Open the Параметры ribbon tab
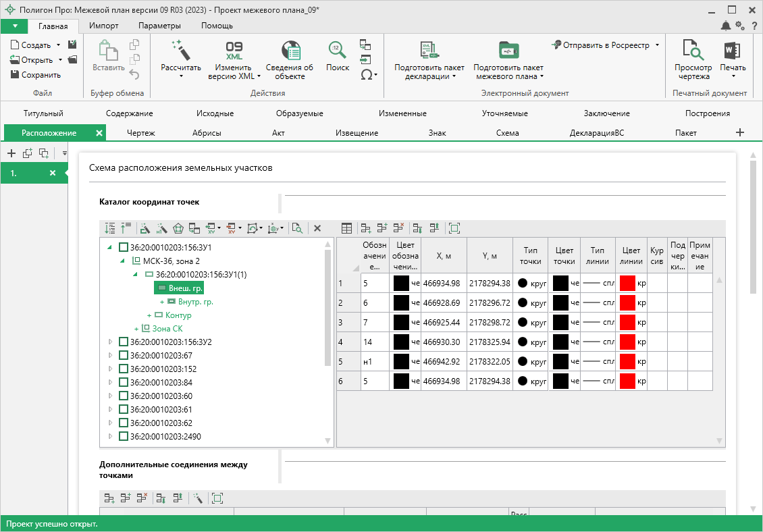Image resolution: width=763 pixels, height=532 pixels. [x=159, y=26]
